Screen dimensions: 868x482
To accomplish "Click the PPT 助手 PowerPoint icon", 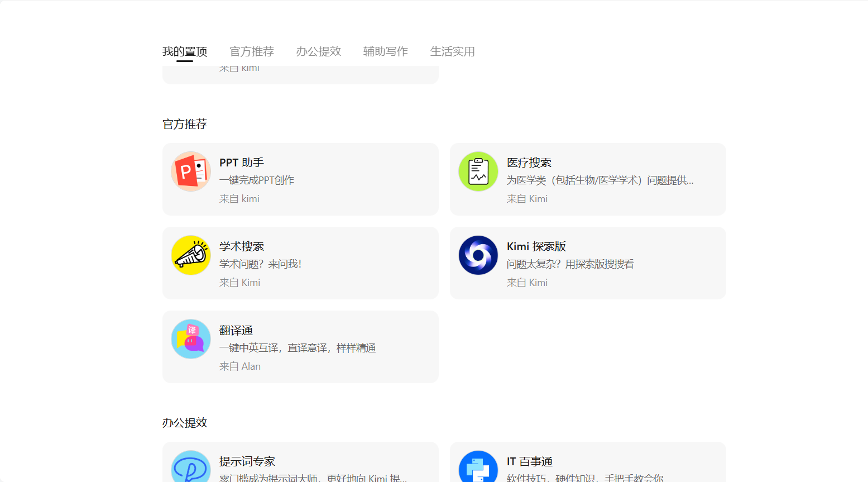I will pyautogui.click(x=191, y=171).
